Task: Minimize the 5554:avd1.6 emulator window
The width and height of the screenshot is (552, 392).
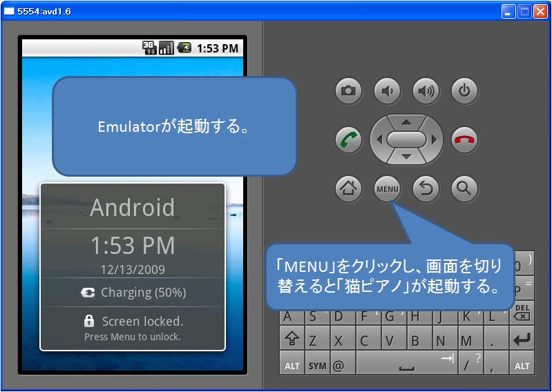Action: coord(508,12)
